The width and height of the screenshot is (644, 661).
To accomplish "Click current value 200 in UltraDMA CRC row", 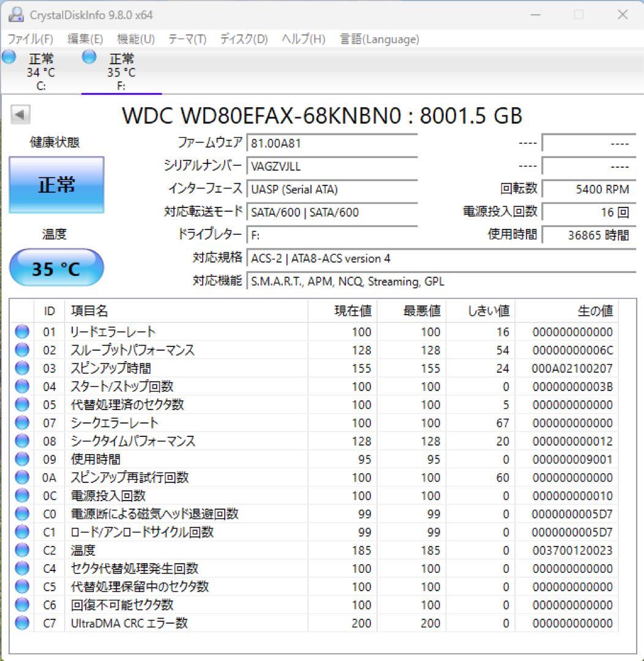I will click(361, 623).
